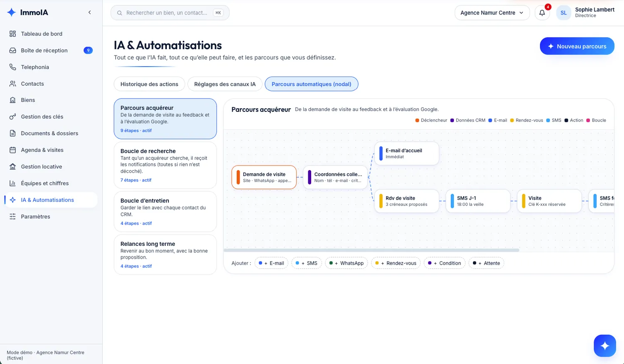The image size is (624, 364).
Task: Select the SMS J-1 node
Action: coord(478,201)
